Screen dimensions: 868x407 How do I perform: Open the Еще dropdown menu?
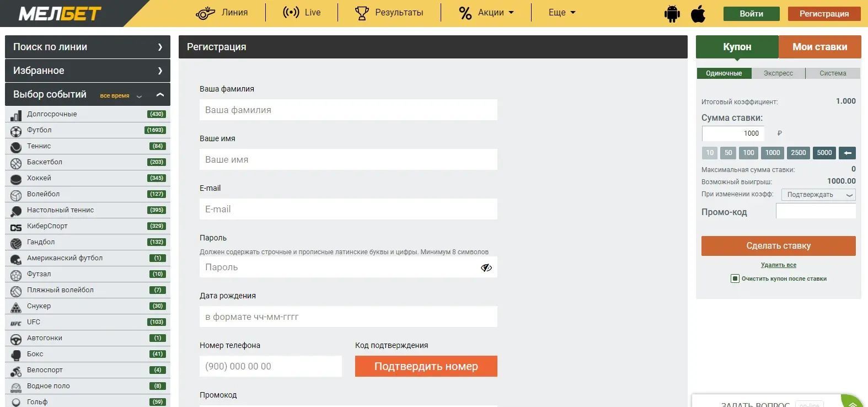pyautogui.click(x=562, y=12)
